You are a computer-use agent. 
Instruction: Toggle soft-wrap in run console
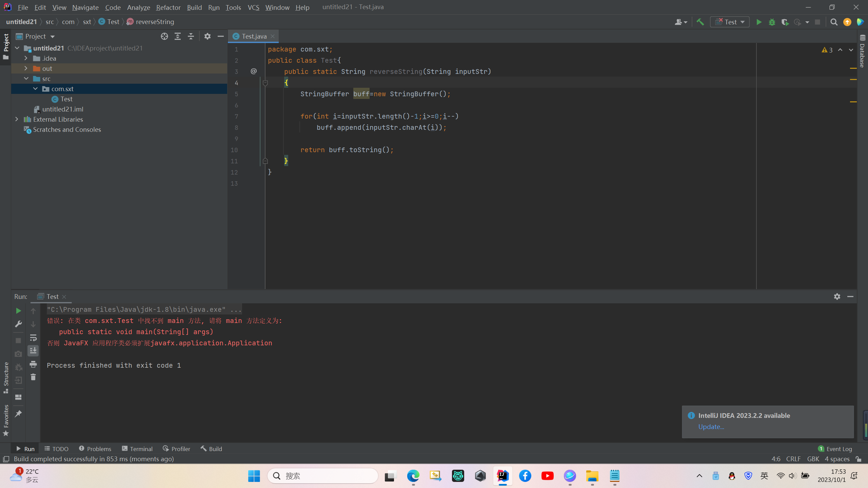[x=33, y=338]
